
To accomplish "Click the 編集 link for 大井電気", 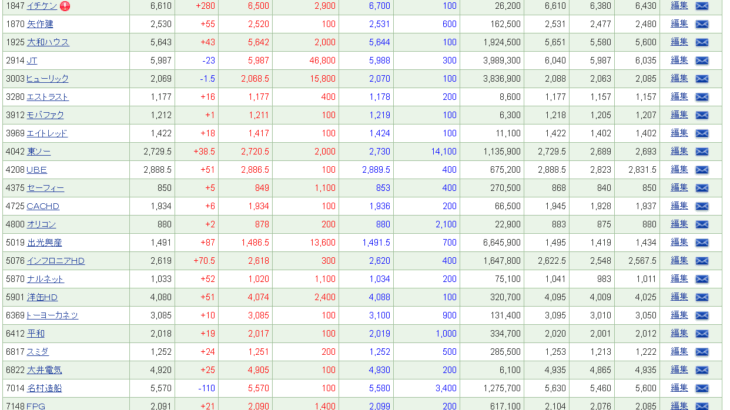I will coord(679,369).
